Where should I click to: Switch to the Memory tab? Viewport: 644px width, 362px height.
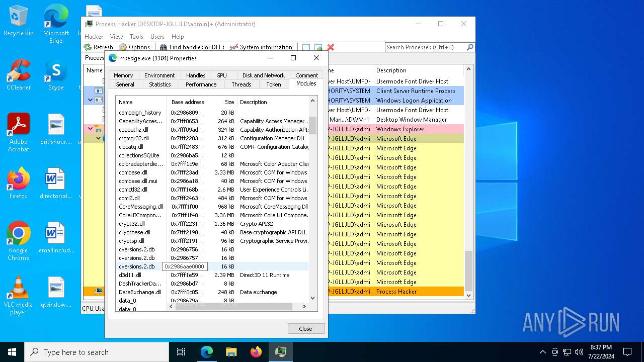point(123,75)
